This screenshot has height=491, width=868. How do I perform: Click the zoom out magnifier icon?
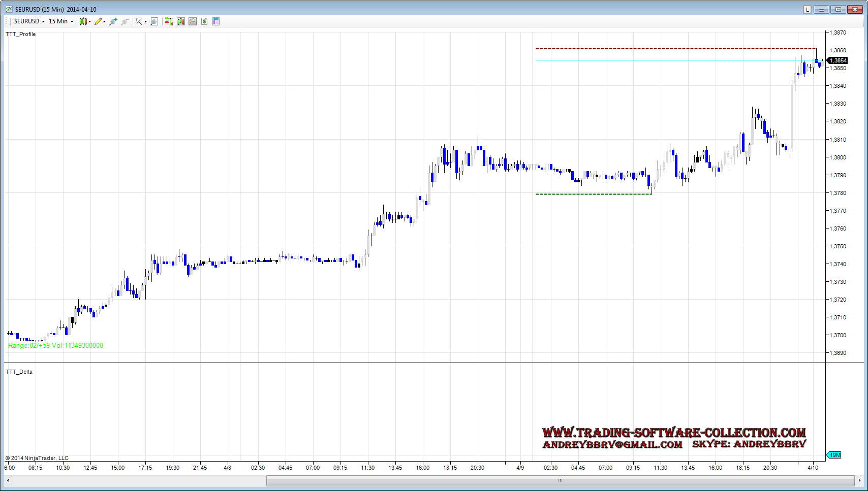click(x=125, y=21)
